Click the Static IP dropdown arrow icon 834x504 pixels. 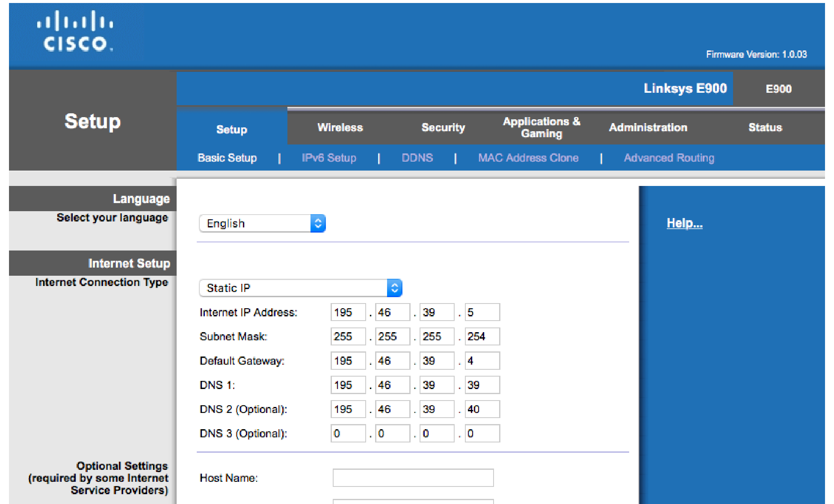394,288
